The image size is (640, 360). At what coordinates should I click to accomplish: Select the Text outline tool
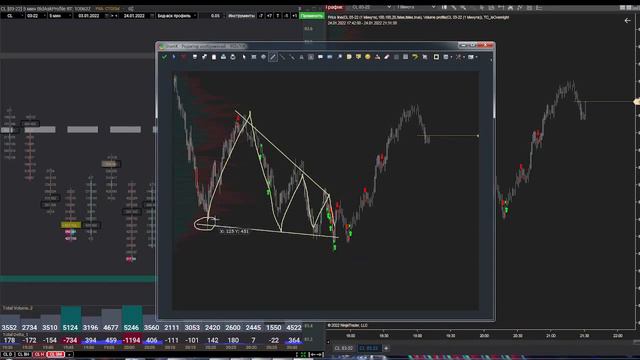click(x=301, y=57)
